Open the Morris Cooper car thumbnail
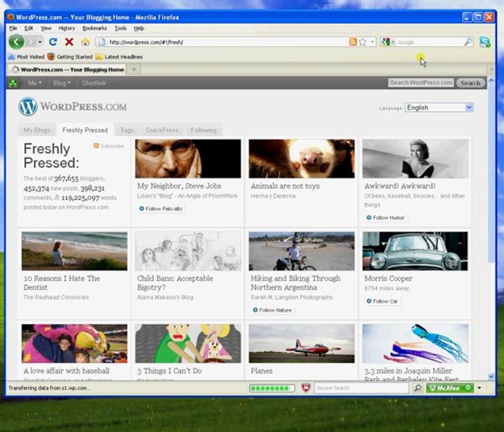This screenshot has width=504, height=432. (415, 251)
